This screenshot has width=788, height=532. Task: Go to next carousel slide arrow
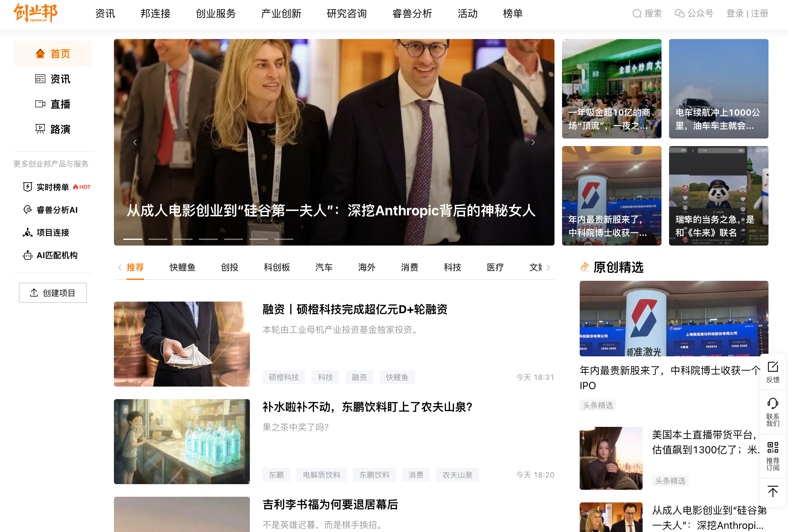533,142
